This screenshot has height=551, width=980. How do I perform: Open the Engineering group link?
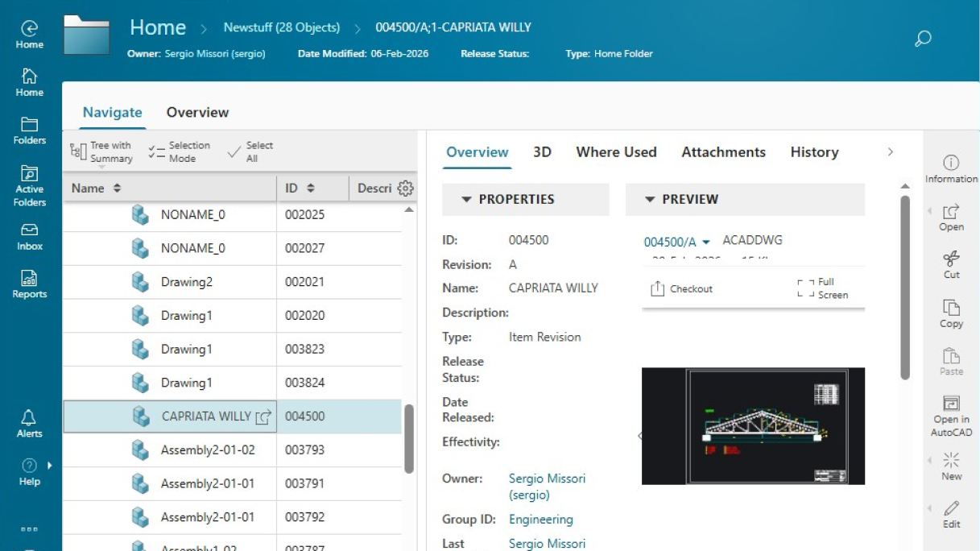(x=540, y=520)
